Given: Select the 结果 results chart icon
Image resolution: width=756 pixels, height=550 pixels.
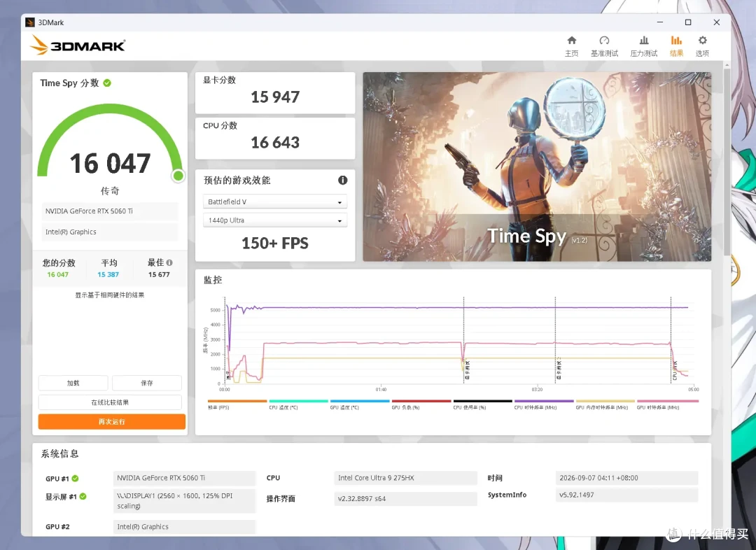Looking at the screenshot, I should pyautogui.click(x=676, y=41).
